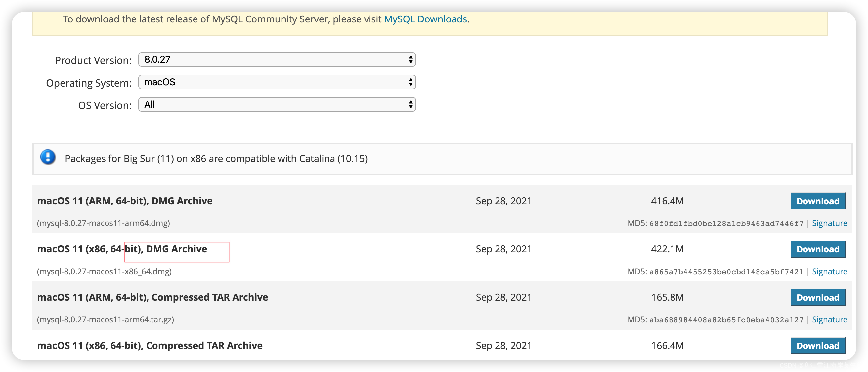The image size is (868, 372).
Task: Click the blue info exclamation icon
Action: click(x=48, y=157)
